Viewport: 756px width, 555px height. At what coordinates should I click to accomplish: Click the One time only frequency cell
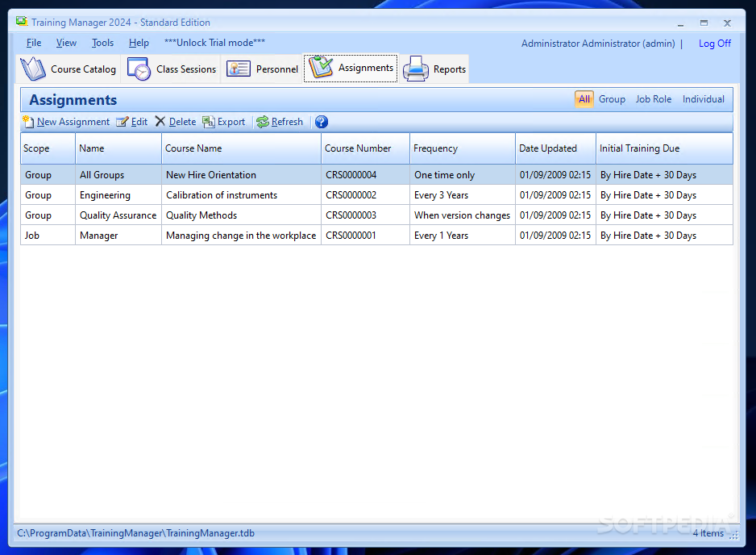click(463, 175)
